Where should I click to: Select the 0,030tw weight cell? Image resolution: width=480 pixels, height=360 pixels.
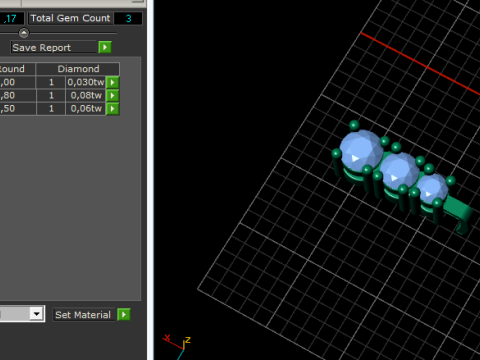pos(86,82)
